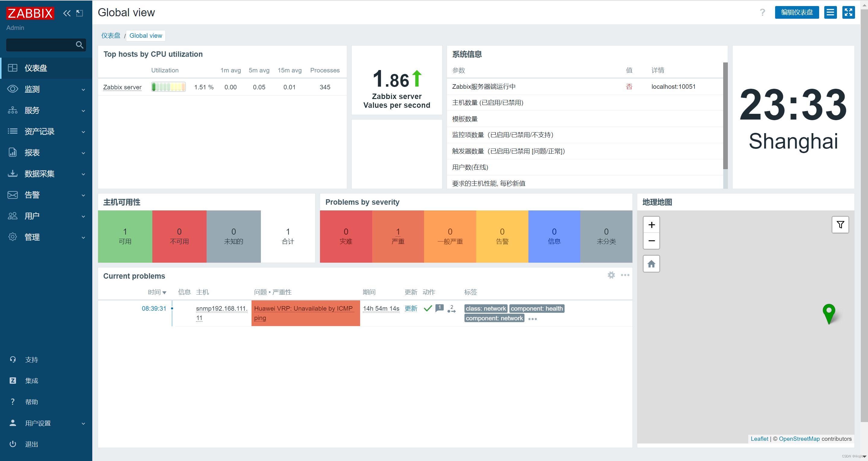Click the 更新 link in problem row
Image resolution: width=868 pixels, height=461 pixels.
tap(411, 309)
